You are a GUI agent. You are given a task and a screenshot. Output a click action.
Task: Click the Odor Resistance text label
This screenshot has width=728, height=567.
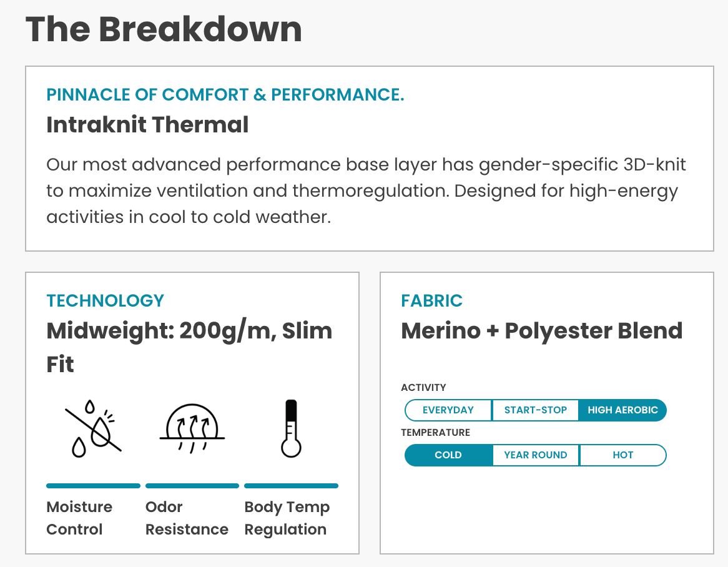[x=187, y=518]
